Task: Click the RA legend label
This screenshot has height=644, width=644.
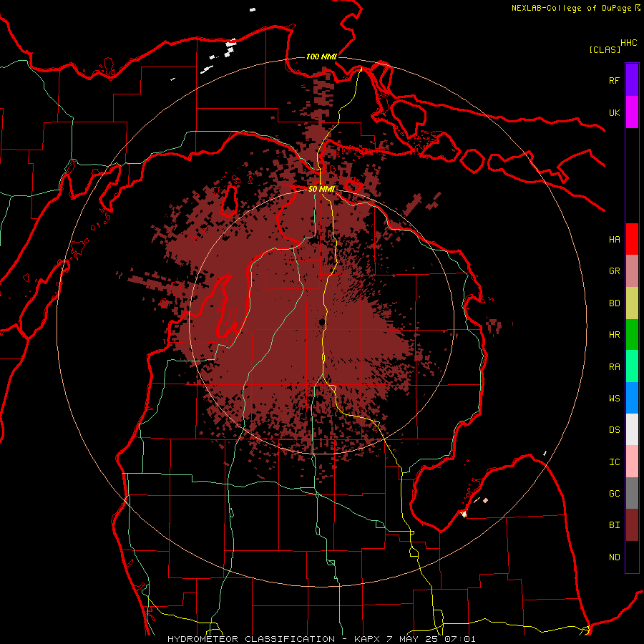Action: 614,367
